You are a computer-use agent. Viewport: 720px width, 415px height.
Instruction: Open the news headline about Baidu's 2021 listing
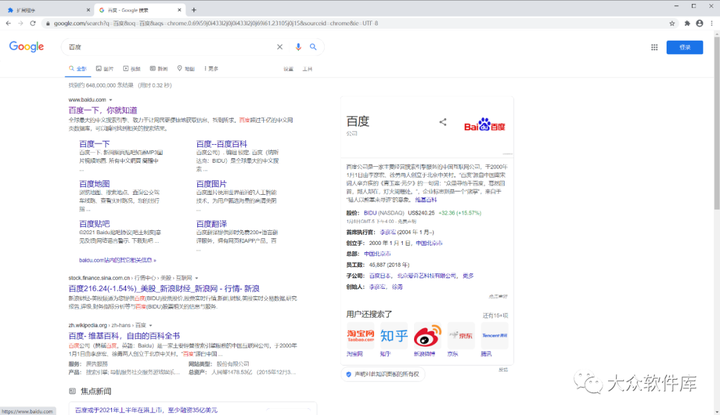click(x=146, y=410)
